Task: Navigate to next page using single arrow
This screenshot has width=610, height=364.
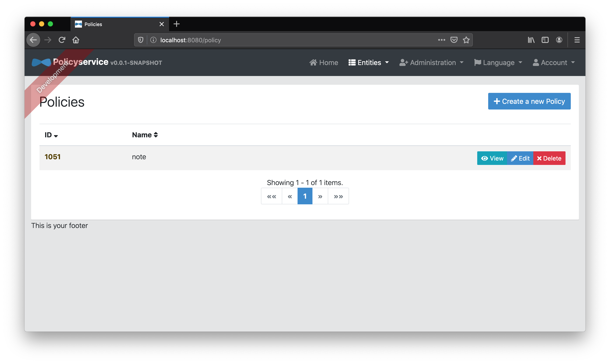Action: 320,196
